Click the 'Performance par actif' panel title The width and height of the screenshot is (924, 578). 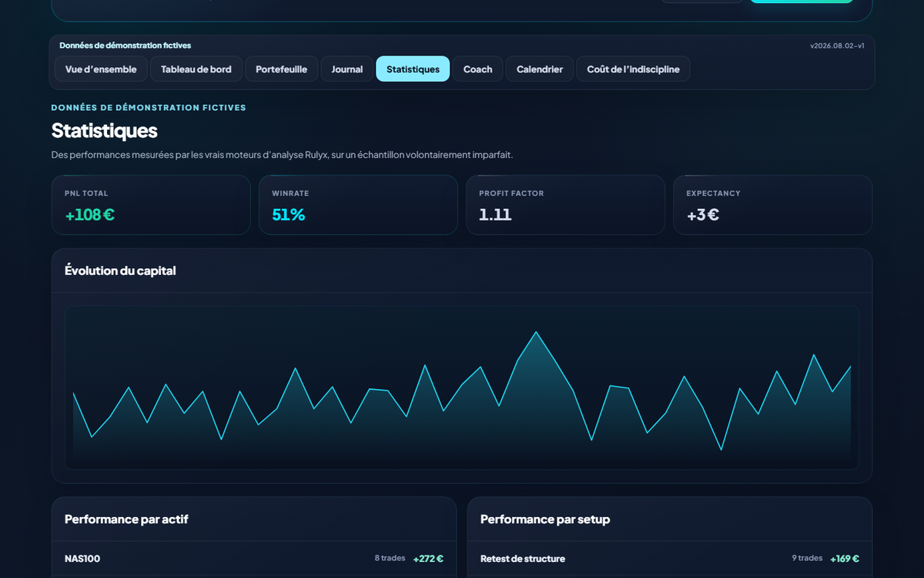(126, 519)
